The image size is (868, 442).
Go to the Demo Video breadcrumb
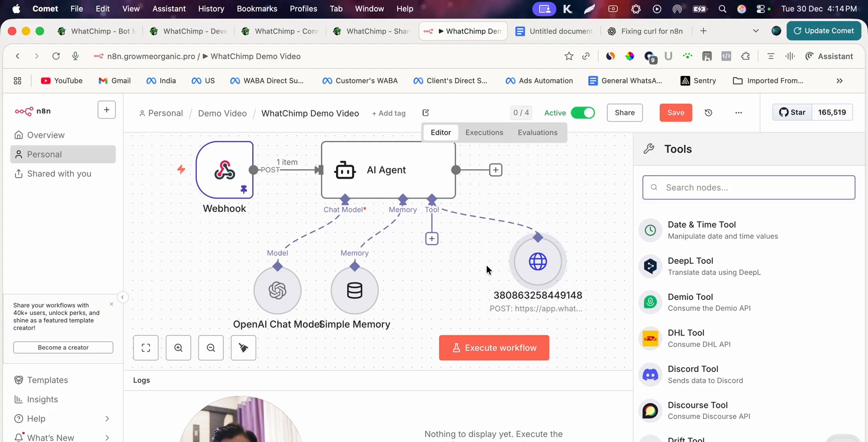pyautogui.click(x=222, y=114)
